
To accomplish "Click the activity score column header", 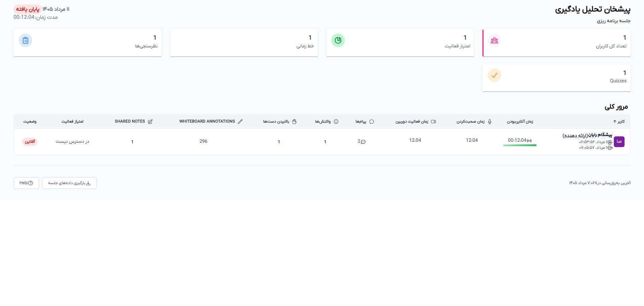I will pyautogui.click(x=72, y=122).
